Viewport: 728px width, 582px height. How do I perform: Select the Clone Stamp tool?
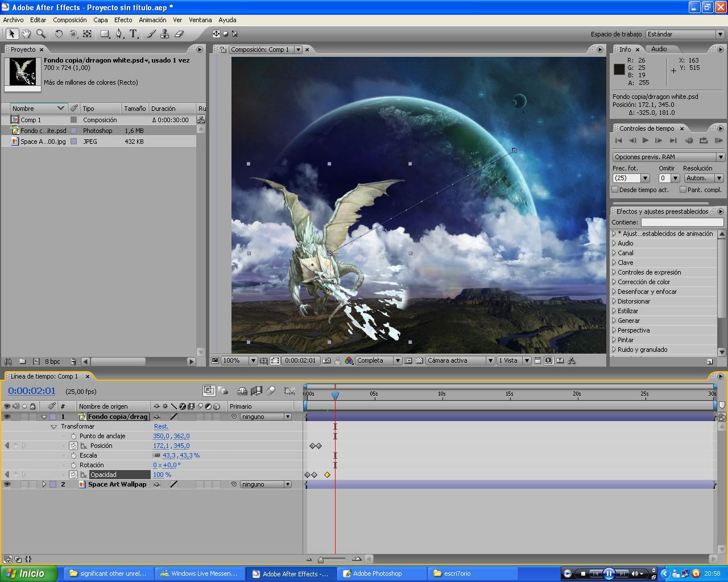tap(165, 34)
